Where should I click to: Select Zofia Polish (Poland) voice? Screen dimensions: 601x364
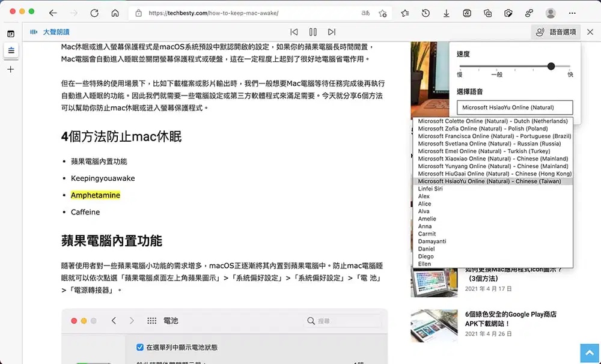pos(493,129)
